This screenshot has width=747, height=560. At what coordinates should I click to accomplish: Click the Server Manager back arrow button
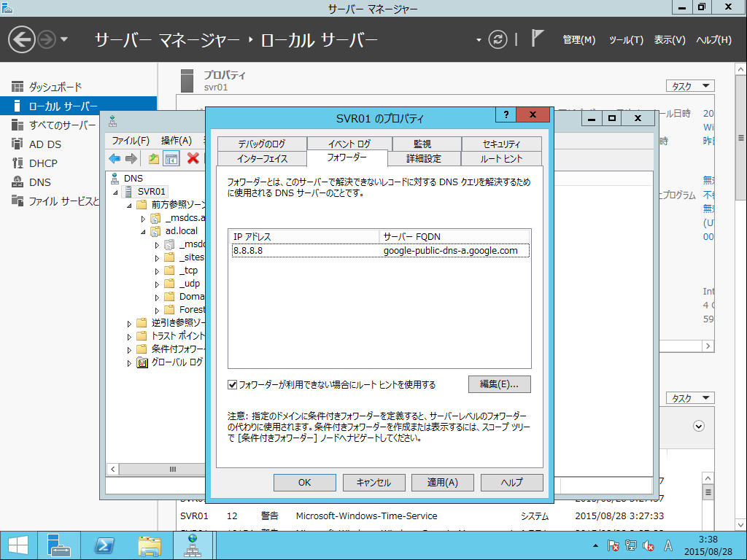point(21,39)
